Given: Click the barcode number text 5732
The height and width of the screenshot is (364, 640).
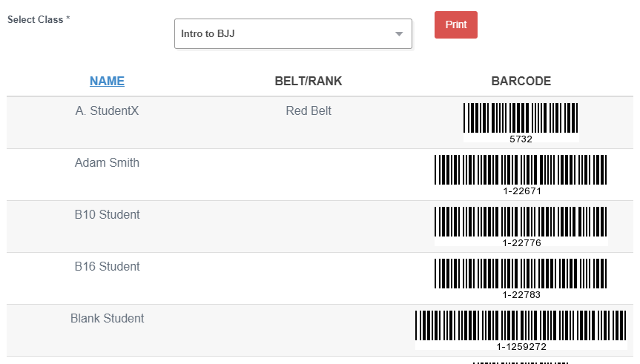Looking at the screenshot, I should click(x=521, y=139).
